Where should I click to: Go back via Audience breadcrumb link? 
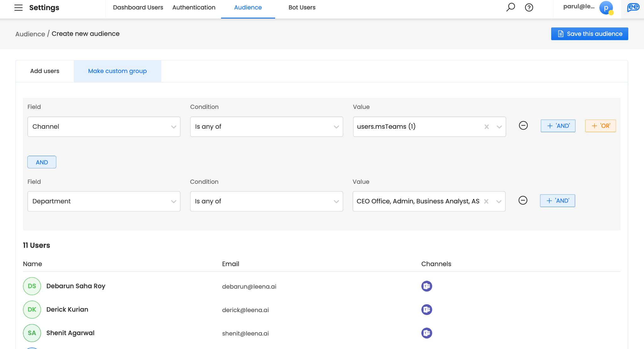click(x=30, y=34)
